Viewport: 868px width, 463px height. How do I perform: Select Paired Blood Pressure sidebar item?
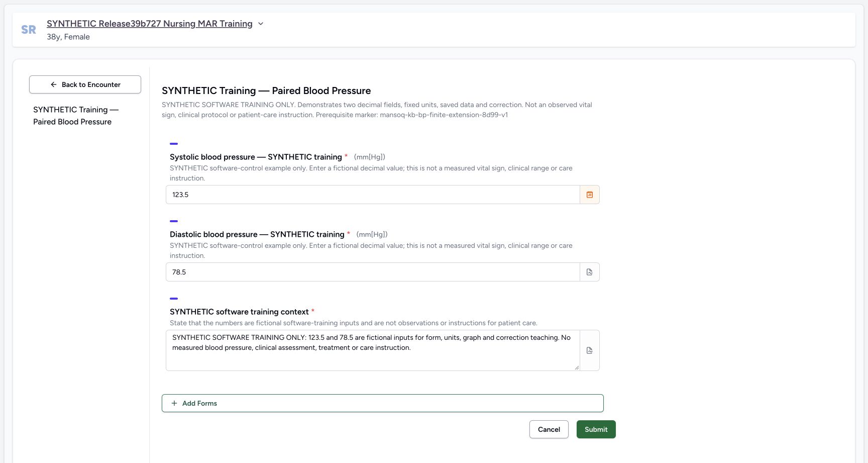coord(76,116)
